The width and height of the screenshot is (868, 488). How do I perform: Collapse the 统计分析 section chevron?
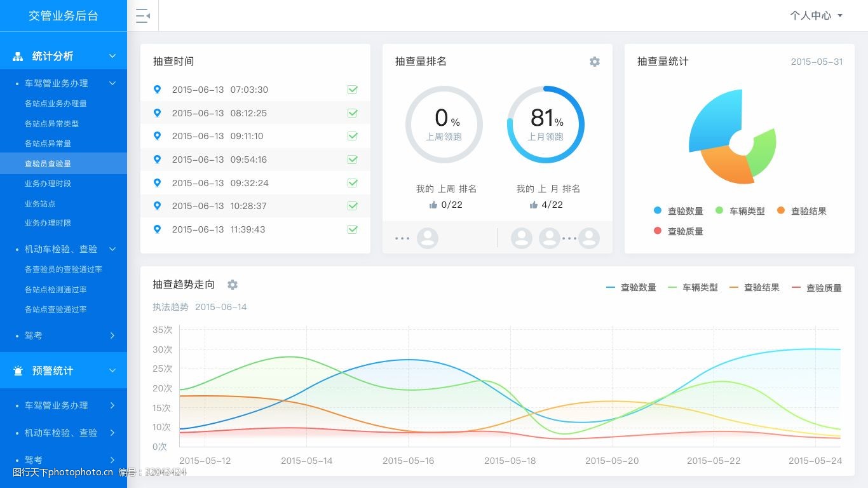point(112,56)
